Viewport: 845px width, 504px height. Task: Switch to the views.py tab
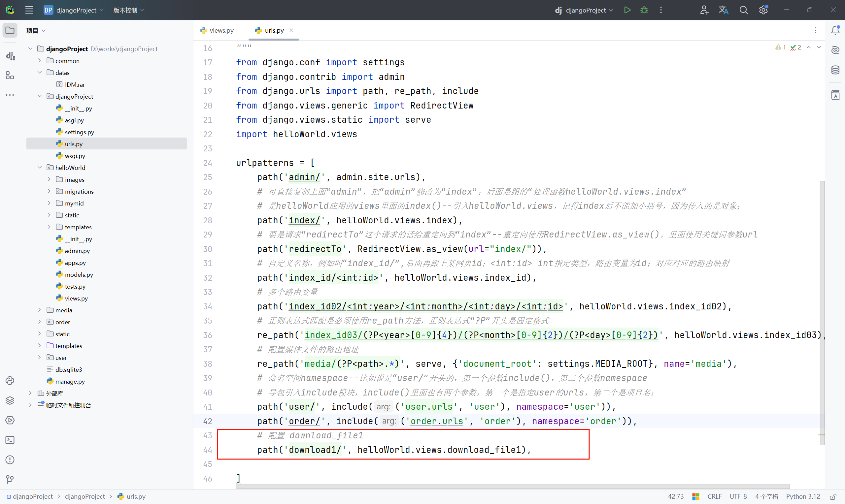(218, 30)
